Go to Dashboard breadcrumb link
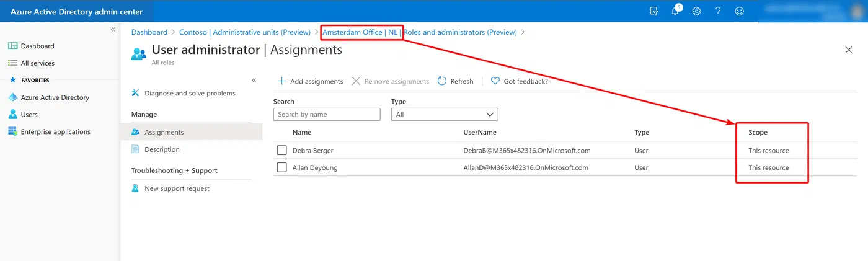Viewport: 868px width, 261px height. coord(149,32)
